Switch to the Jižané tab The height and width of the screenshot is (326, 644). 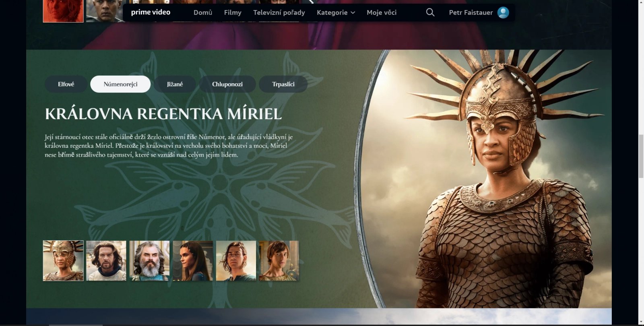pyautogui.click(x=175, y=84)
